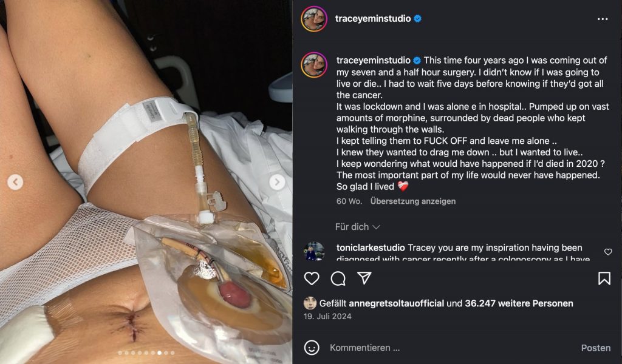Open the three-dot more options menu

click(x=602, y=19)
